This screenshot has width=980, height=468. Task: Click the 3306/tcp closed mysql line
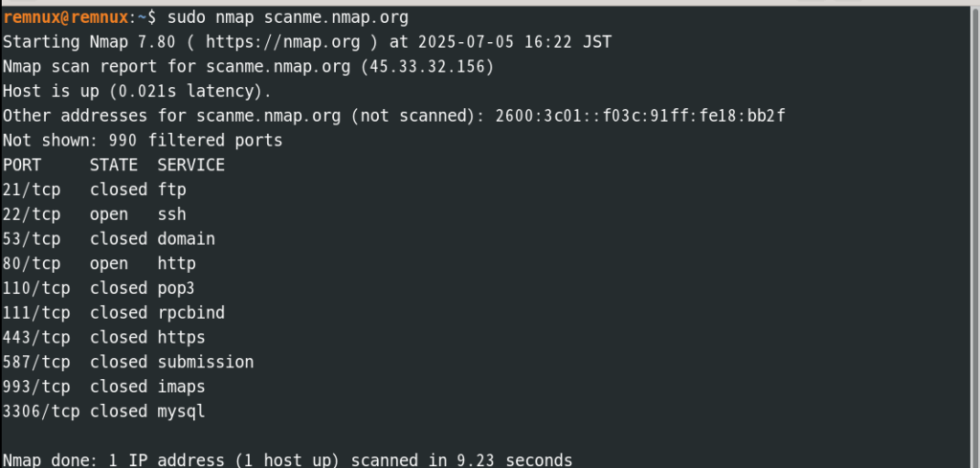click(x=103, y=412)
